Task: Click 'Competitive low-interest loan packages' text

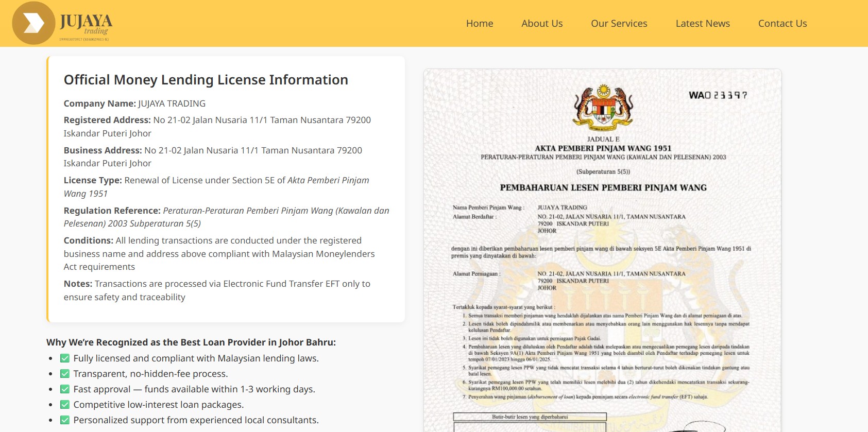Action: (x=159, y=405)
